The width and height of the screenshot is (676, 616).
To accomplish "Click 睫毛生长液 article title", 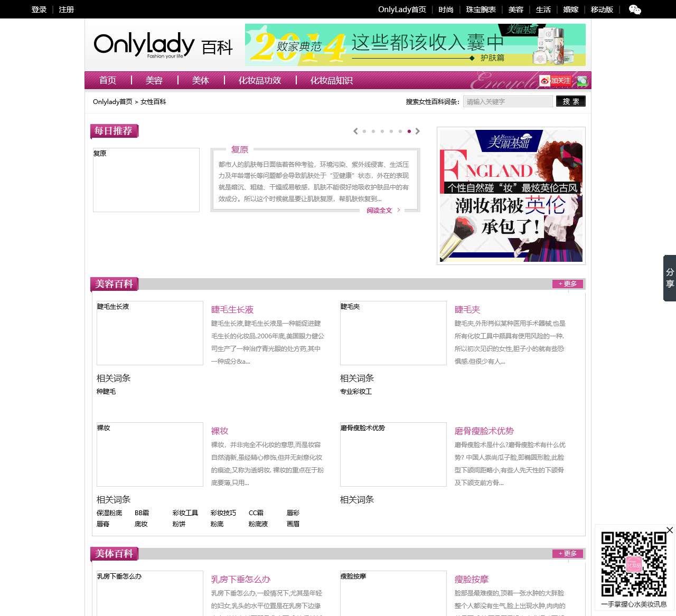I will tap(232, 310).
